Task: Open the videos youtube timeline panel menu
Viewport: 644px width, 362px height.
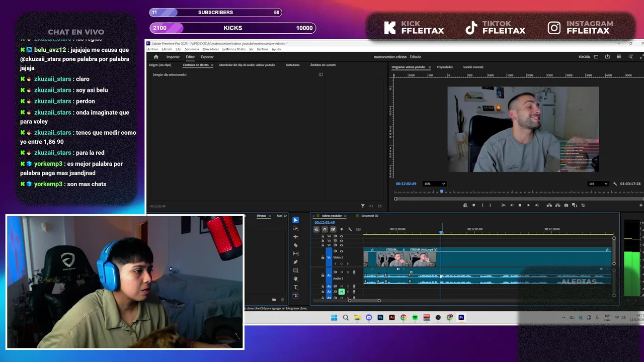Action: tap(346, 216)
